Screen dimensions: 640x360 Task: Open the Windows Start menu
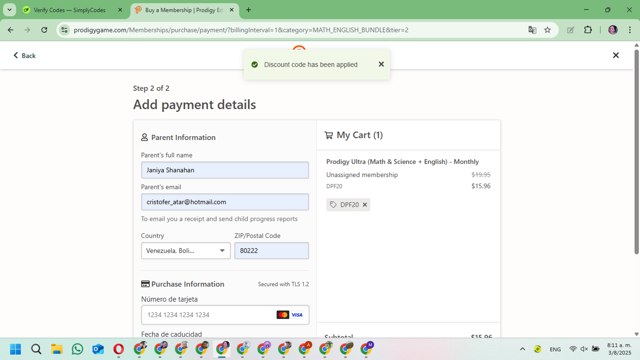(16, 349)
